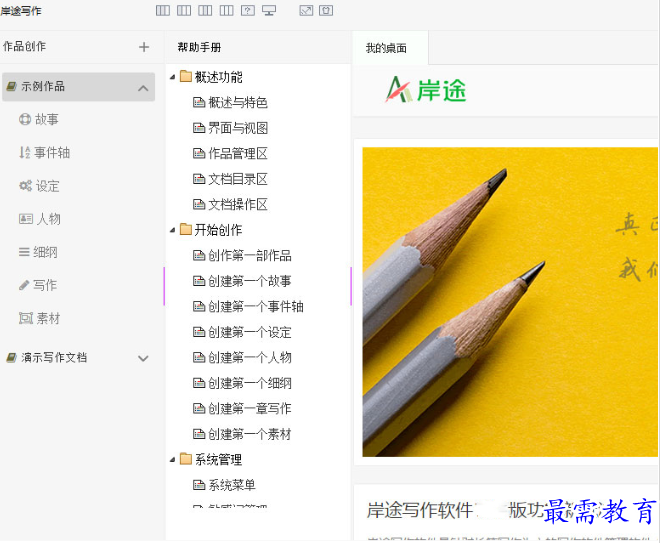Open the 写作 writing section
Screen dimensions: 665x543
point(44,285)
